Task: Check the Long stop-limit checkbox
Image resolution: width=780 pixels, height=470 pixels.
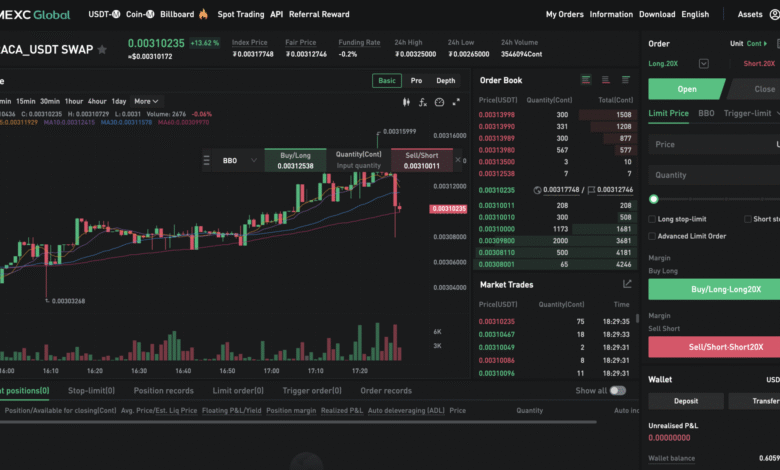Action: click(652, 219)
